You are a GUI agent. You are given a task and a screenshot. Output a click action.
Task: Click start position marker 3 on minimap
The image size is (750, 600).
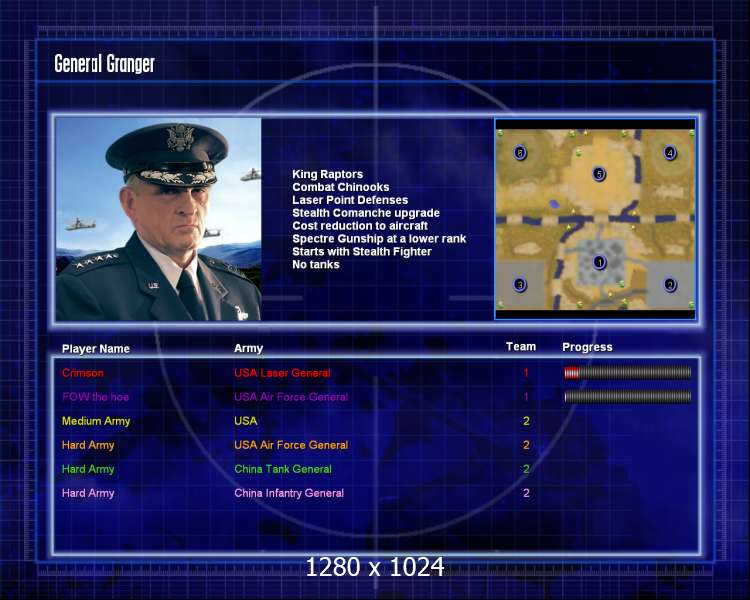tap(520, 285)
